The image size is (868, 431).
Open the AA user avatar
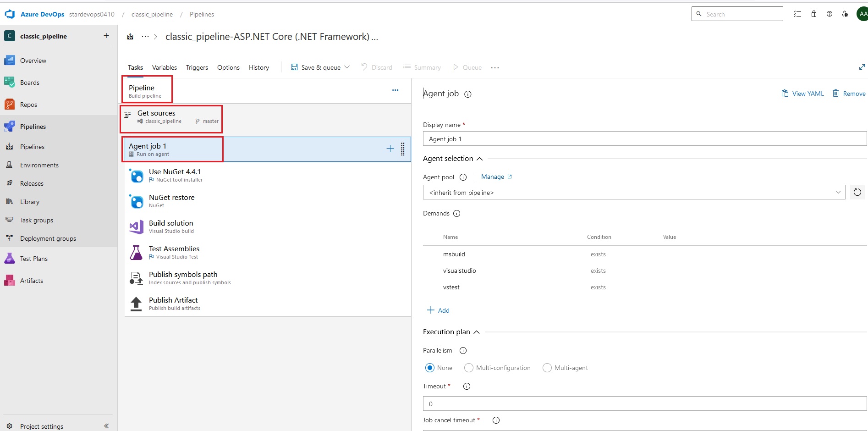coord(863,14)
